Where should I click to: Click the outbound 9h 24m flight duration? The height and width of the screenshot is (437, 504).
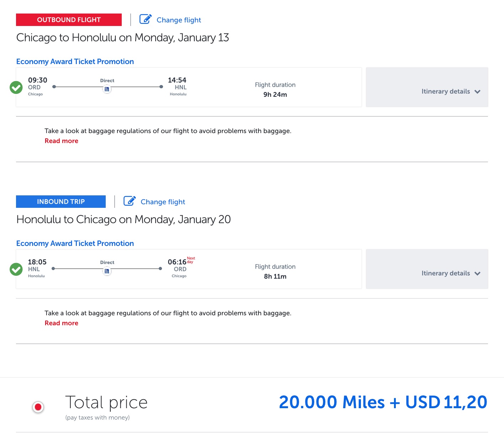point(275,95)
